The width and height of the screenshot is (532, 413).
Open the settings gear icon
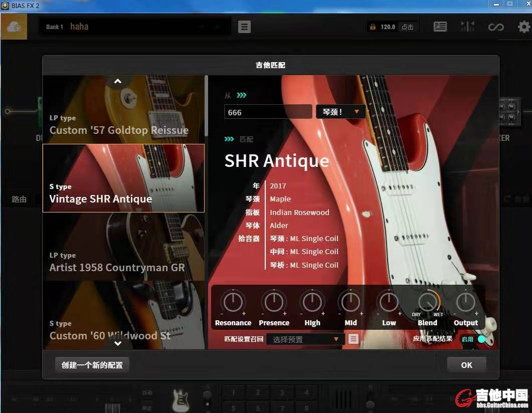523,27
